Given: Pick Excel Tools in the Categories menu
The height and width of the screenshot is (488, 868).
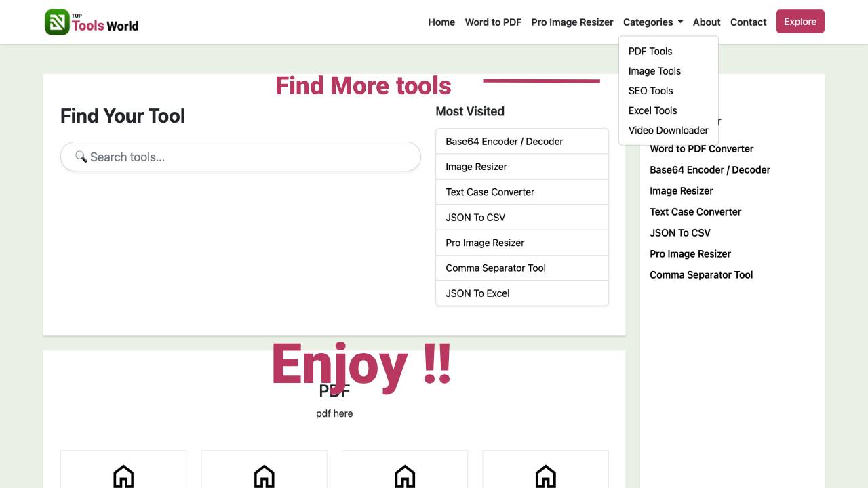Looking at the screenshot, I should pos(652,110).
